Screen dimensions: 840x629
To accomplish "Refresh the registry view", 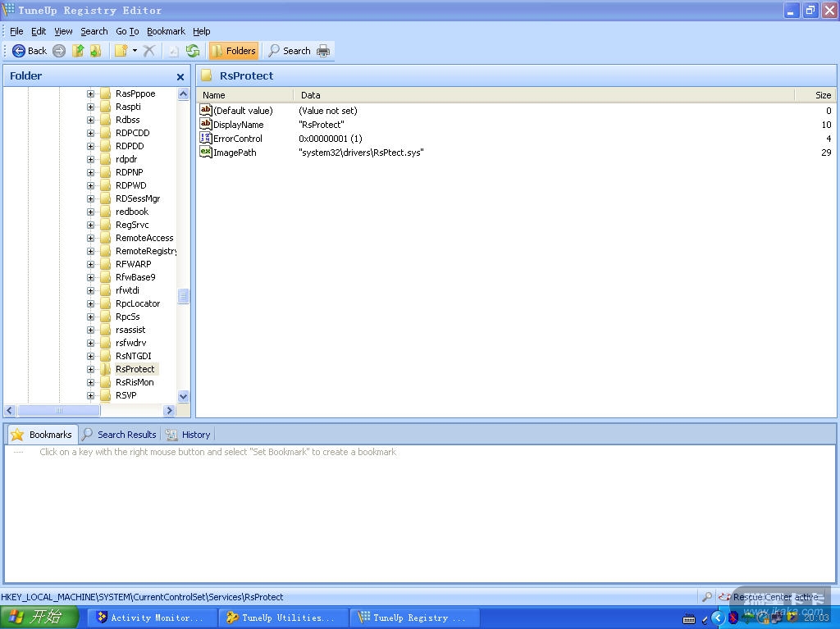I will 193,51.
